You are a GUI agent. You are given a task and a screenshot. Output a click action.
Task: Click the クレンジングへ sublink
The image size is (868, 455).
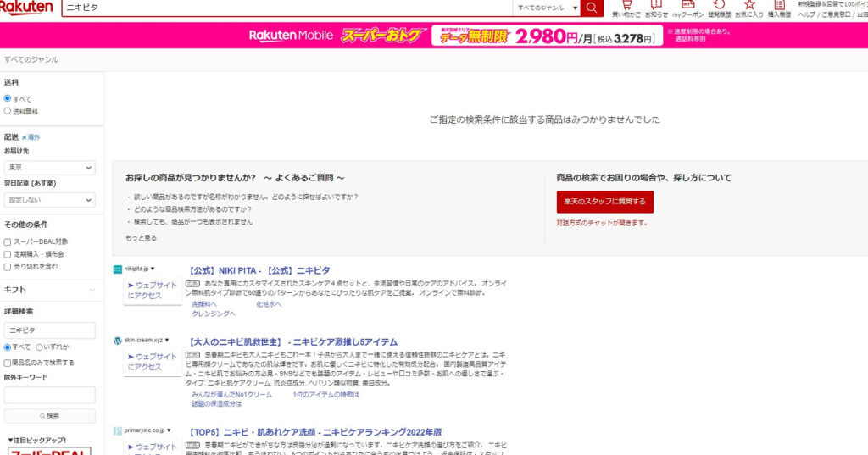(x=213, y=314)
